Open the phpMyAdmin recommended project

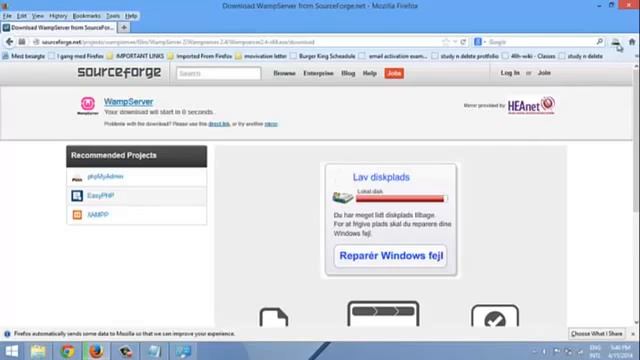click(x=105, y=176)
